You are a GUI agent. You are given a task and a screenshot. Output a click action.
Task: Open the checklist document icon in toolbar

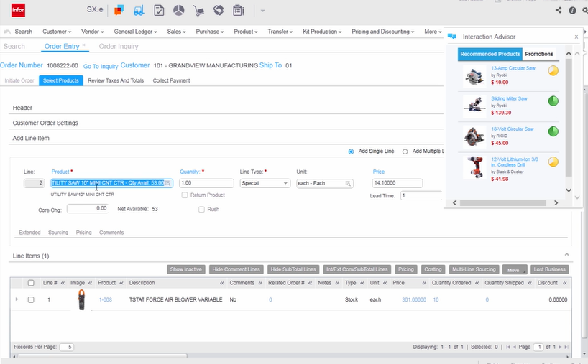(159, 11)
